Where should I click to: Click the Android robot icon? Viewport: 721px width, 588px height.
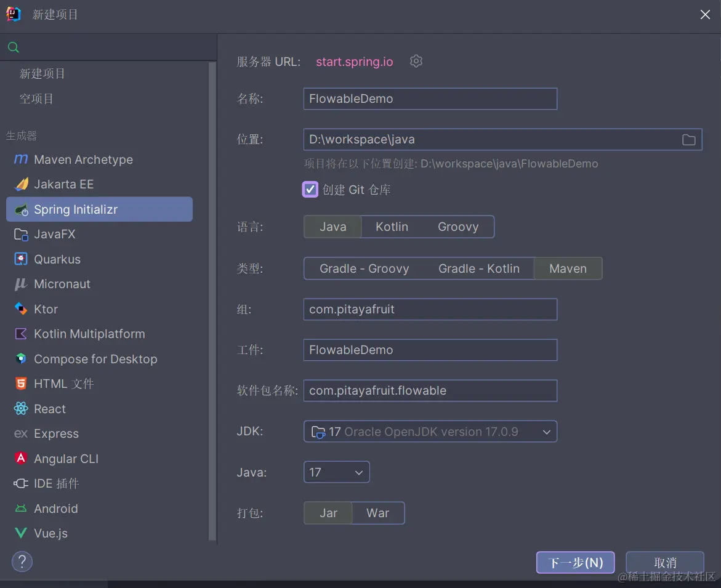pyautogui.click(x=21, y=509)
